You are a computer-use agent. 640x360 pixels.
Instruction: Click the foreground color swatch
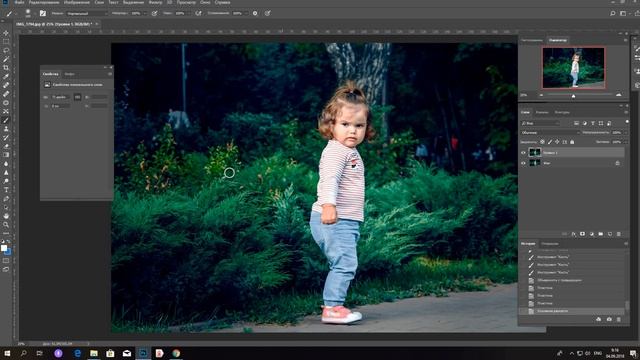point(4,248)
